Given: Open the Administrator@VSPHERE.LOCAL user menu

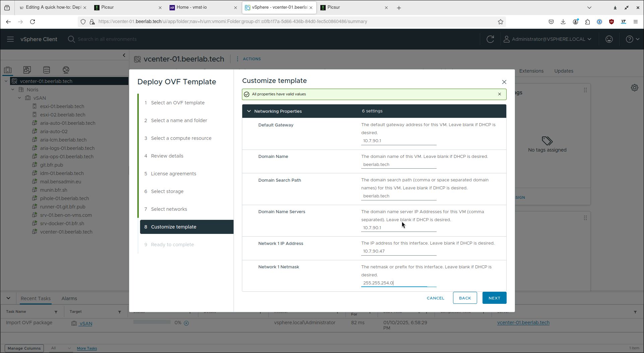Looking at the screenshot, I should tap(548, 39).
